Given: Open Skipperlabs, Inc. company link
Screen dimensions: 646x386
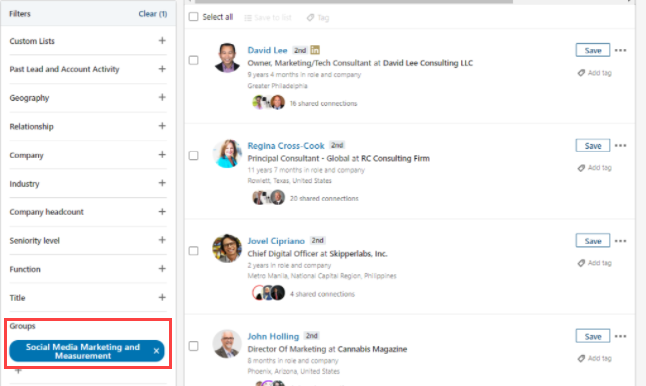Looking at the screenshot, I should pyautogui.click(x=358, y=254).
